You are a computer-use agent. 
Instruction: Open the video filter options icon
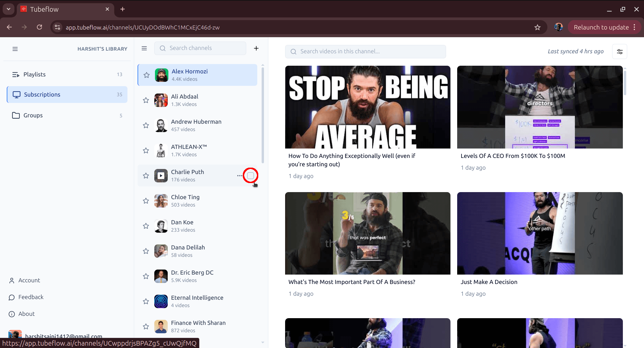coord(620,51)
